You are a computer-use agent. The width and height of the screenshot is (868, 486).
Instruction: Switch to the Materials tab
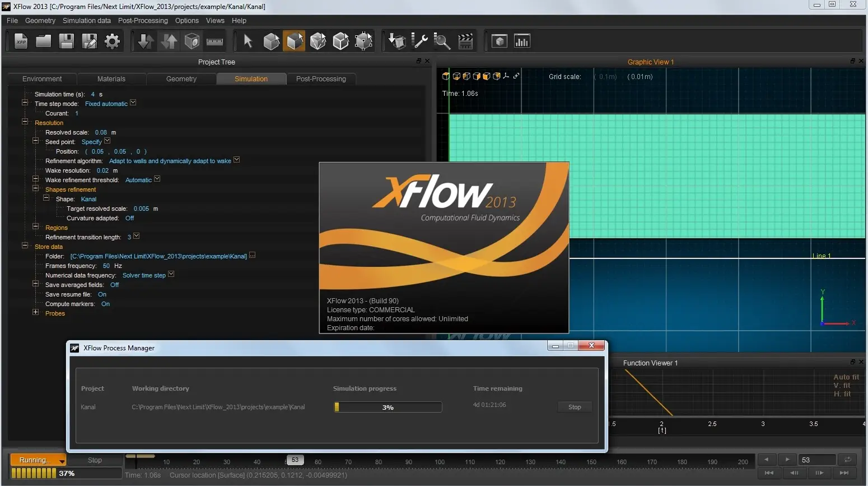[x=111, y=79]
